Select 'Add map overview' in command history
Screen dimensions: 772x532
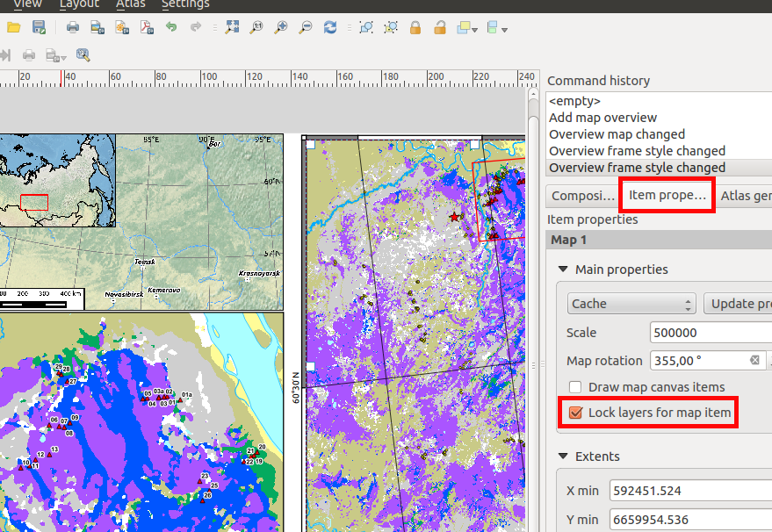602,118
